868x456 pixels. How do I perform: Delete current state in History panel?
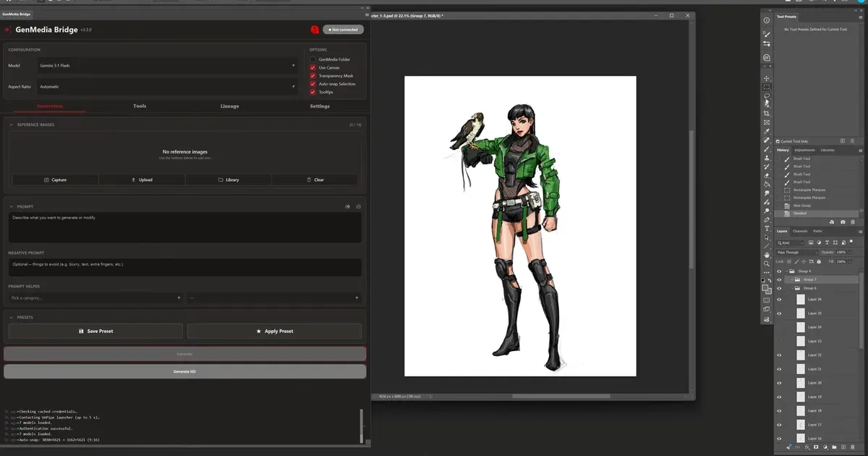coord(853,222)
